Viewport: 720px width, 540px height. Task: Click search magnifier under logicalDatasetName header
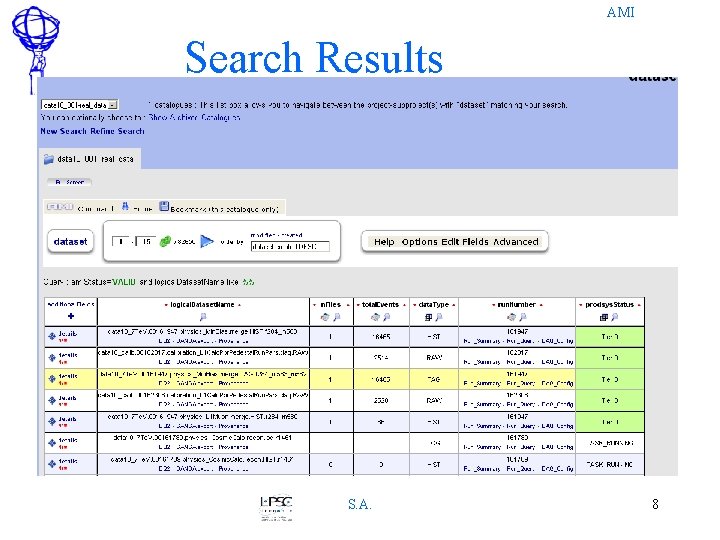pos(203,317)
